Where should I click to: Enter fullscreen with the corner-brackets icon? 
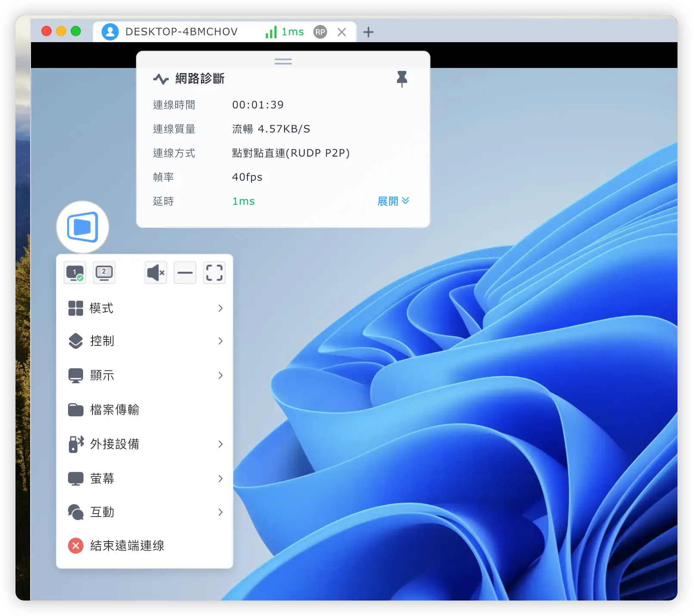click(x=214, y=273)
